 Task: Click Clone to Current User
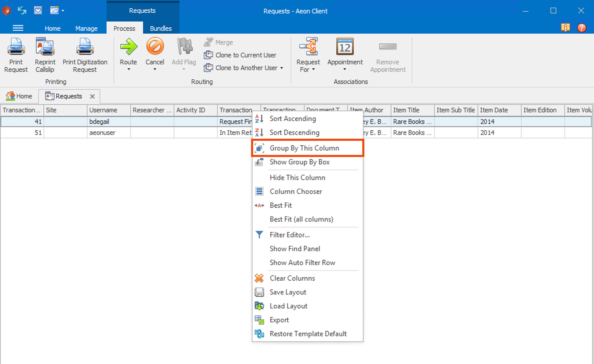pos(245,55)
